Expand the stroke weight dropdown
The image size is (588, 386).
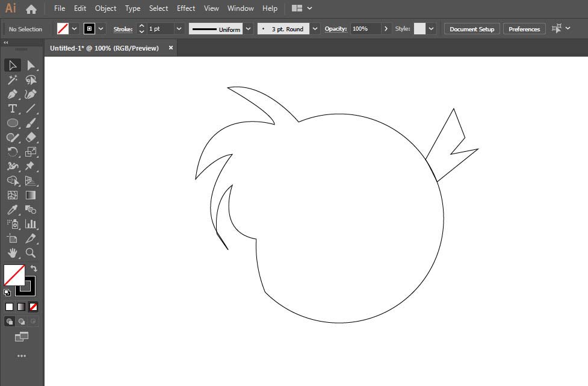(x=179, y=29)
